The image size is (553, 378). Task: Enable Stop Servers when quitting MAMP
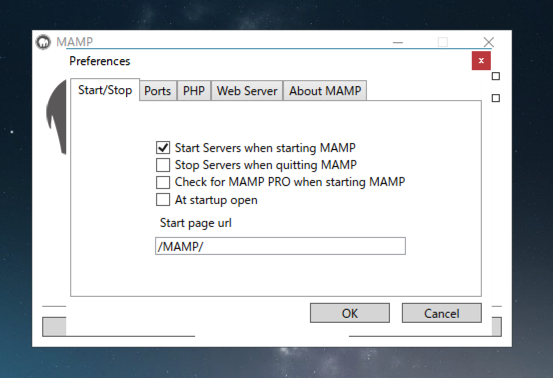163,165
